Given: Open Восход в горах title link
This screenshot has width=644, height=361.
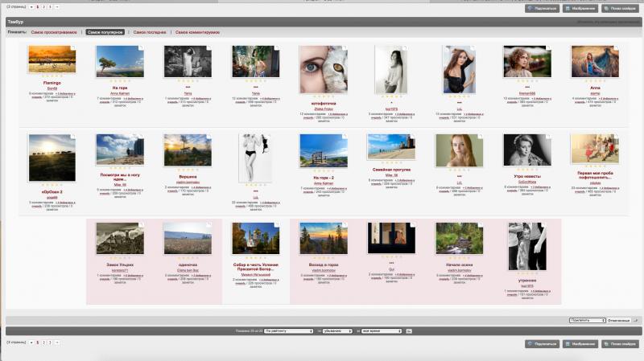Looking at the screenshot, I should 324,265.
